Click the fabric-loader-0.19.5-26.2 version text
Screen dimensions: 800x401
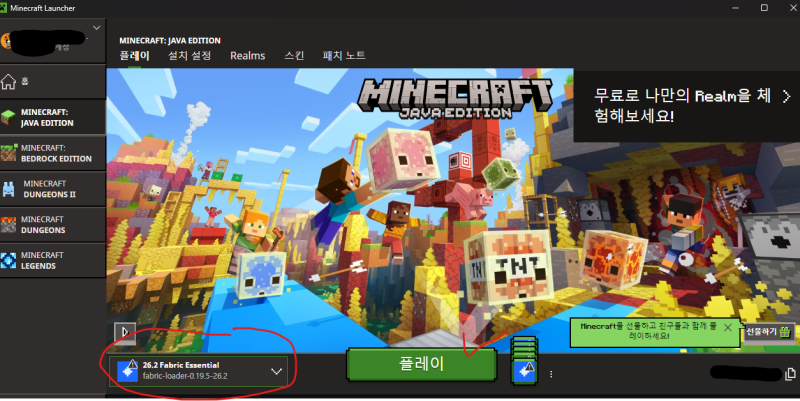pyautogui.click(x=185, y=377)
